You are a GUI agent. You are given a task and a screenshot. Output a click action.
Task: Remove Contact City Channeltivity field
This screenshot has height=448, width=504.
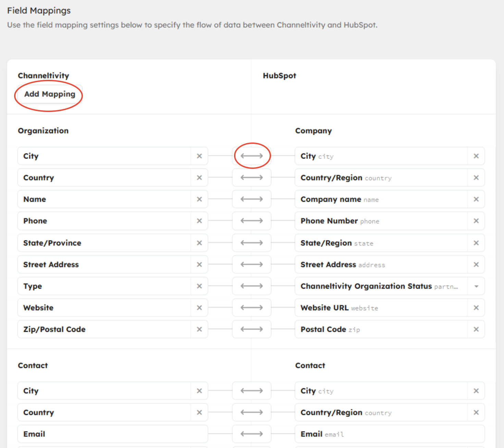(x=199, y=391)
